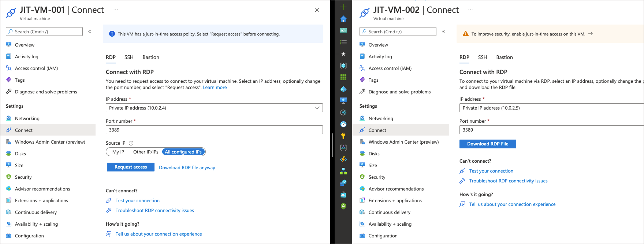Open Diagnose and solve problems in JIT-VM-002

[x=401, y=92]
